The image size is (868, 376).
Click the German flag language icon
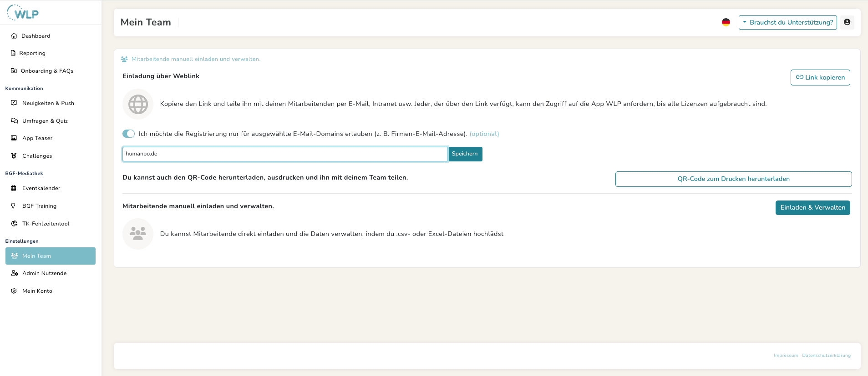point(726,22)
